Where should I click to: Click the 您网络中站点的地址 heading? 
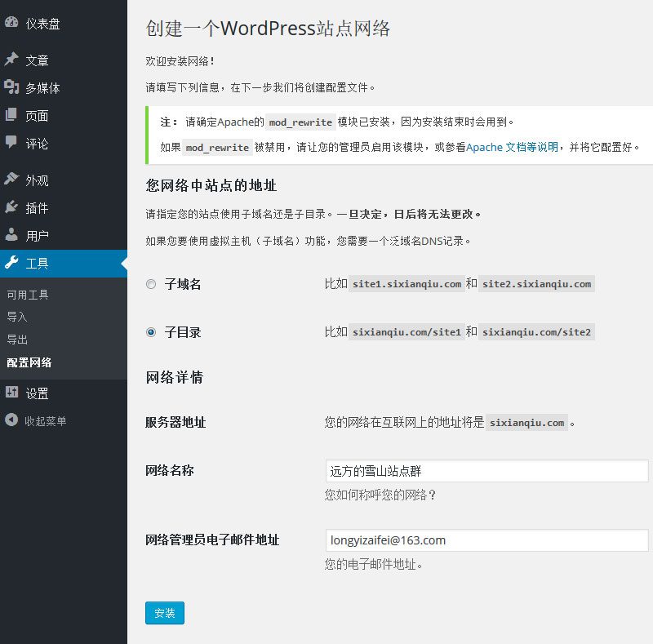pos(211,185)
